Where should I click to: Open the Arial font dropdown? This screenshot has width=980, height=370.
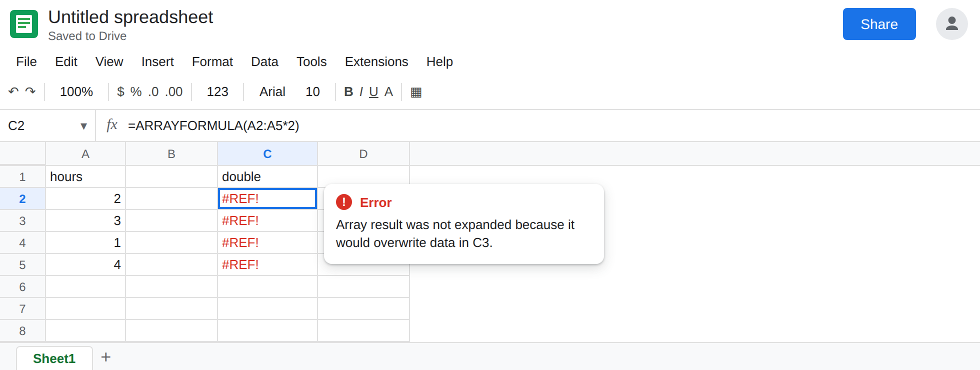[272, 92]
